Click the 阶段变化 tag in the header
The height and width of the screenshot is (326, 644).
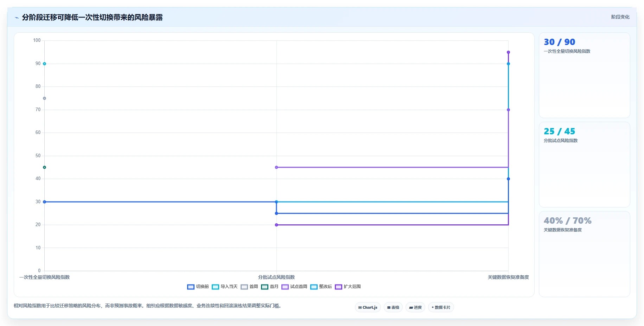coord(620,17)
